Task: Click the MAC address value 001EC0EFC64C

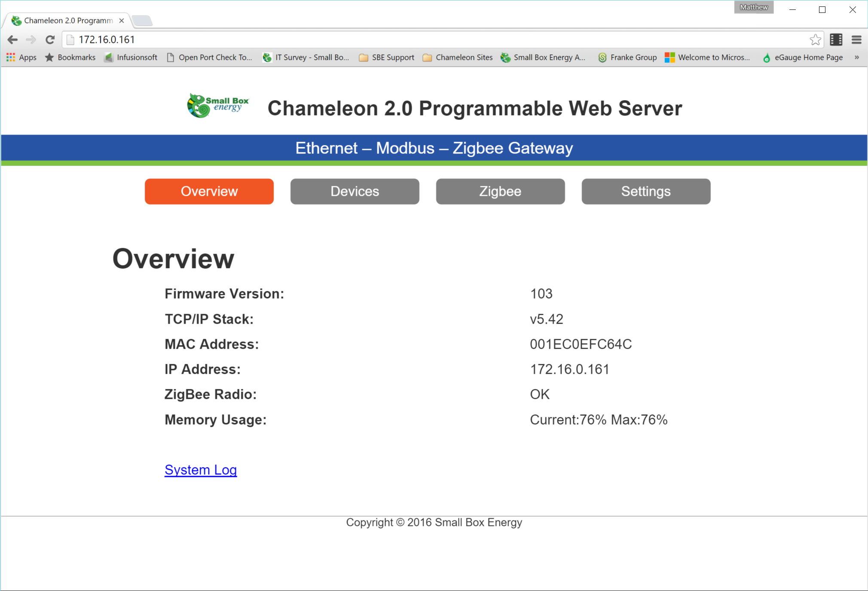Action: 581,344
